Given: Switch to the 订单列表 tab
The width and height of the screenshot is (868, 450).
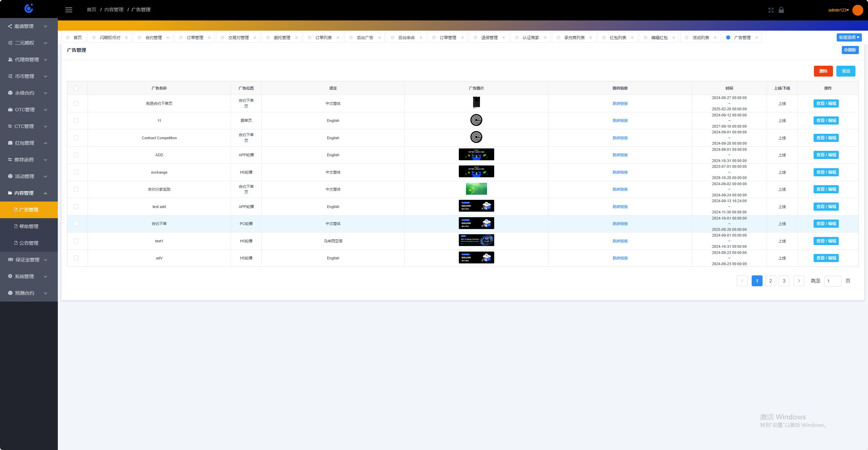Looking at the screenshot, I should pos(323,38).
